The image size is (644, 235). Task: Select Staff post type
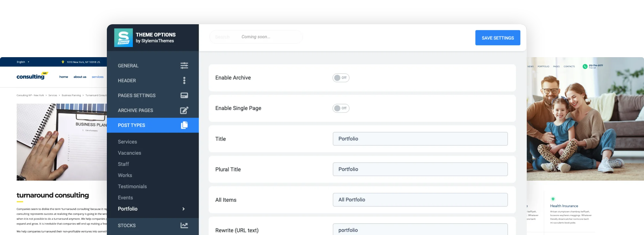[123, 164]
